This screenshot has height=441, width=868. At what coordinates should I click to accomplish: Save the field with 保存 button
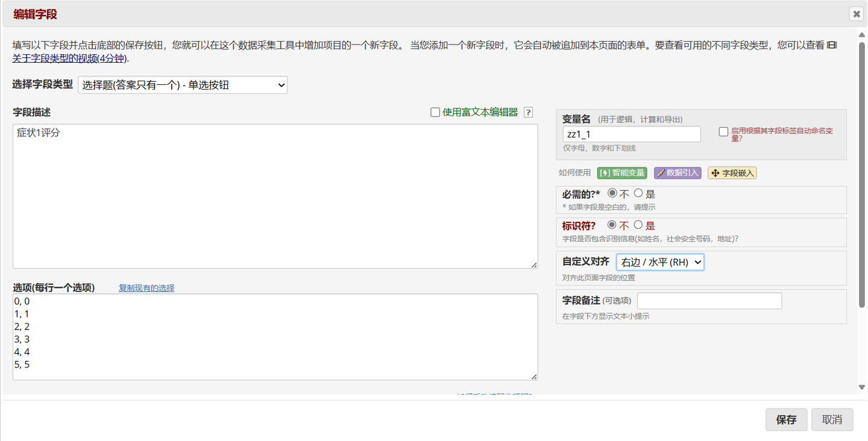(x=786, y=420)
